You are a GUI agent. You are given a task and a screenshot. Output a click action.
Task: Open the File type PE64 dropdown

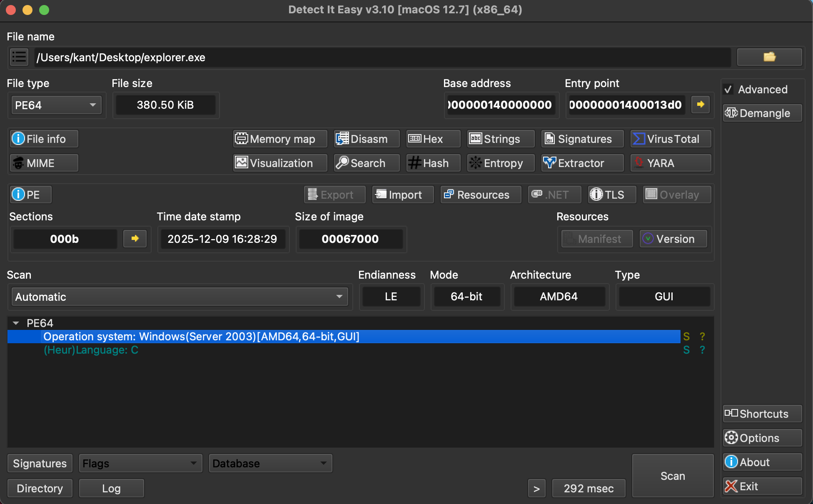[56, 105]
